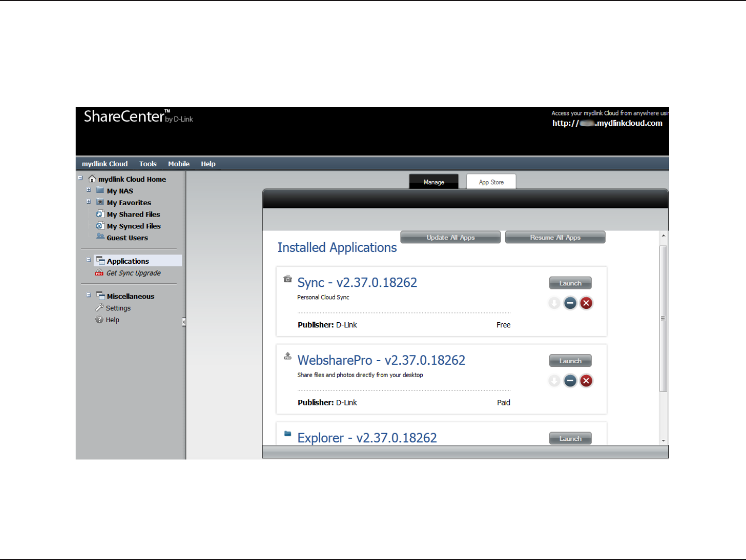Viewport: 746px width, 560px height.
Task: Click the scrollbar down arrow
Action: 663,440
